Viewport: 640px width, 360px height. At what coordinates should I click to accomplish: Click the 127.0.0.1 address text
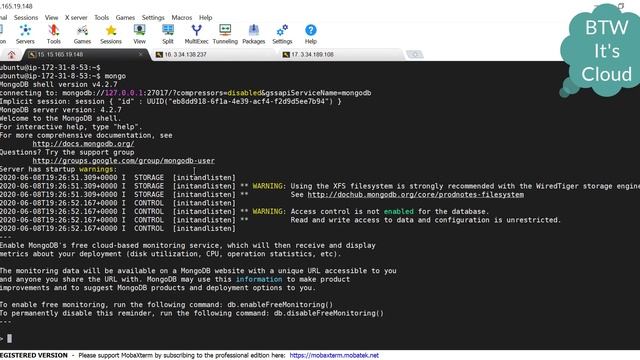coord(124,93)
